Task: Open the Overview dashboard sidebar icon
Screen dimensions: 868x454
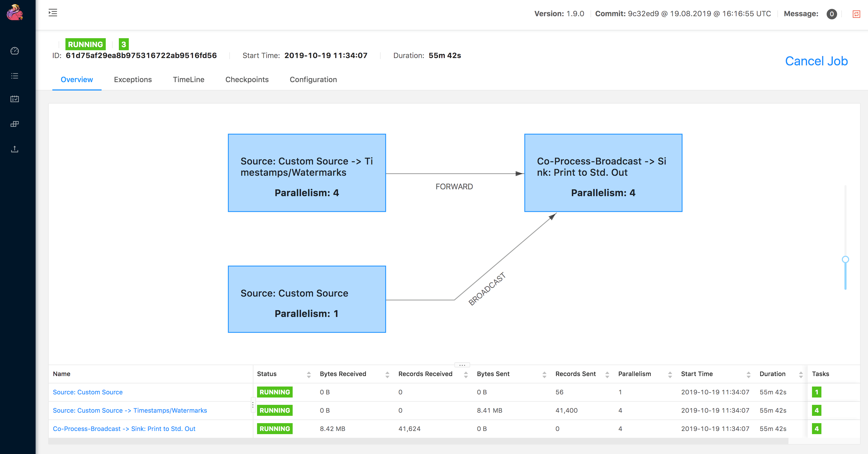Action: click(14, 51)
